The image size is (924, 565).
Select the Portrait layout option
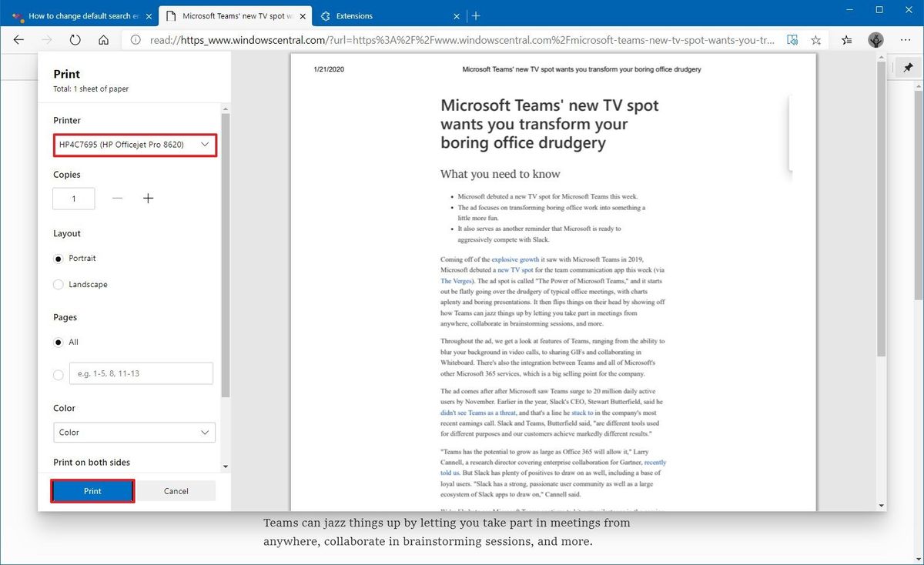58,259
